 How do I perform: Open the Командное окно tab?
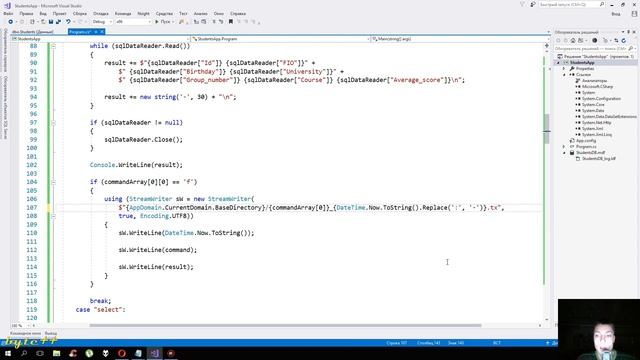(25, 333)
